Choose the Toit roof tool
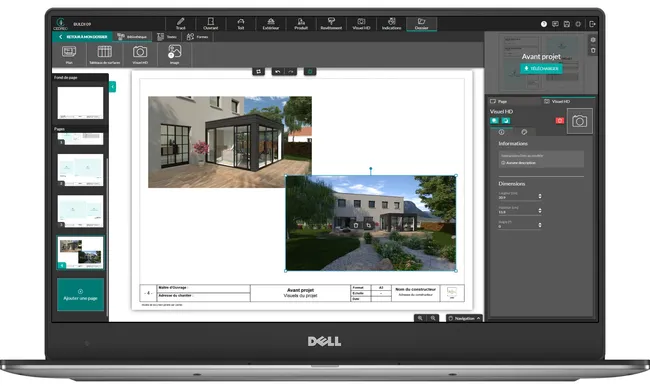This screenshot has width=650, height=389. tap(240, 24)
